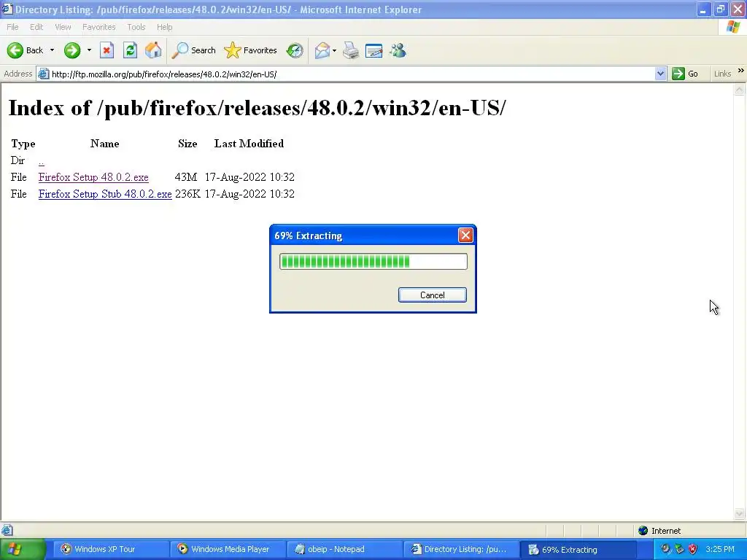Go forward using the Forward arrow icon
Screen dimensions: 747x560
click(72, 50)
